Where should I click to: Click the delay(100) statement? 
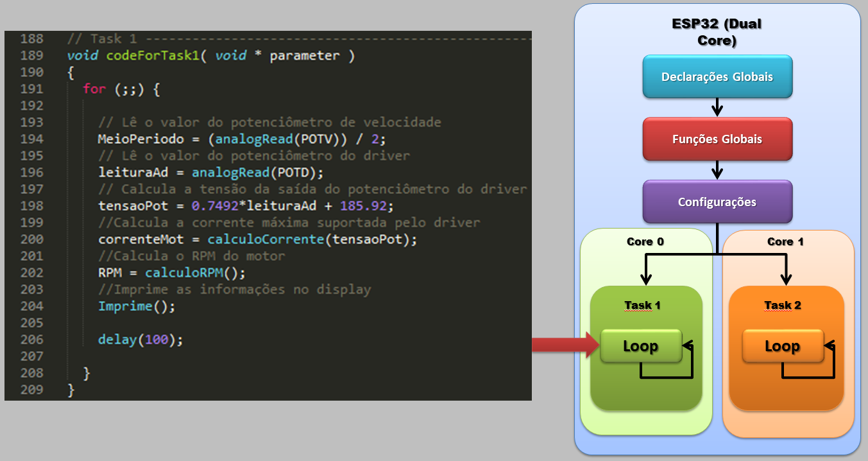coord(140,340)
